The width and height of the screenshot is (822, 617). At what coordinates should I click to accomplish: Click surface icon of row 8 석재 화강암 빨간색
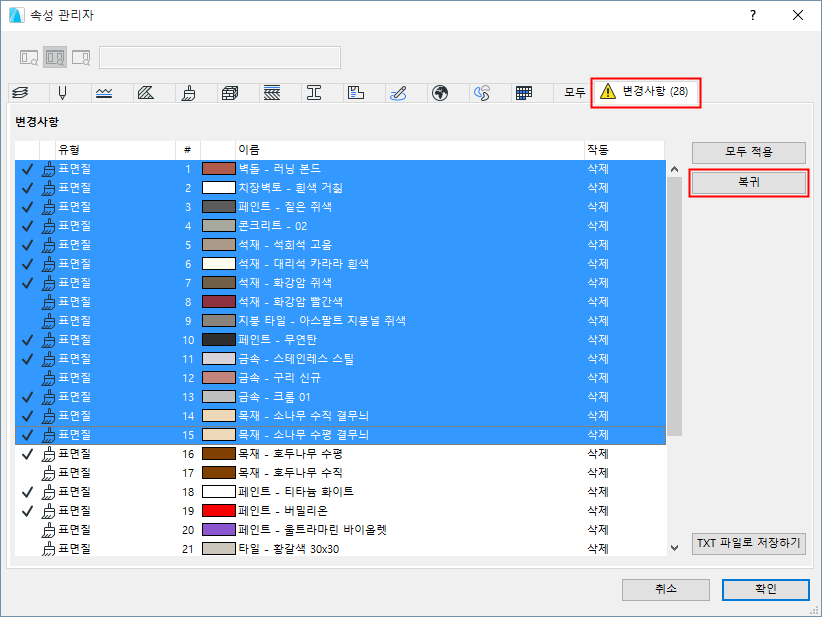tap(48, 302)
